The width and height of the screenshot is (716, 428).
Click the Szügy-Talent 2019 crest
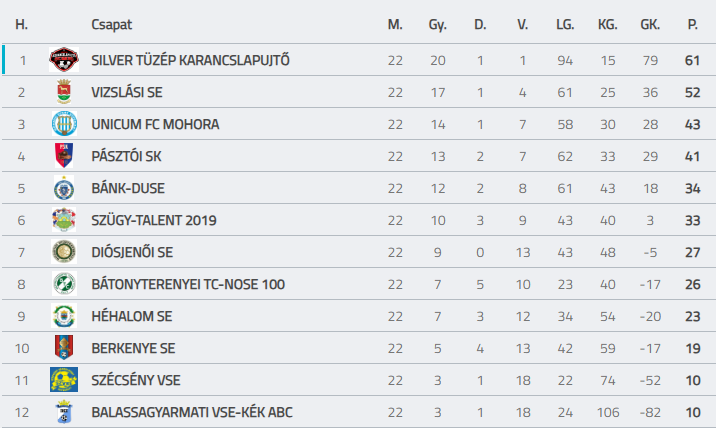(x=64, y=220)
